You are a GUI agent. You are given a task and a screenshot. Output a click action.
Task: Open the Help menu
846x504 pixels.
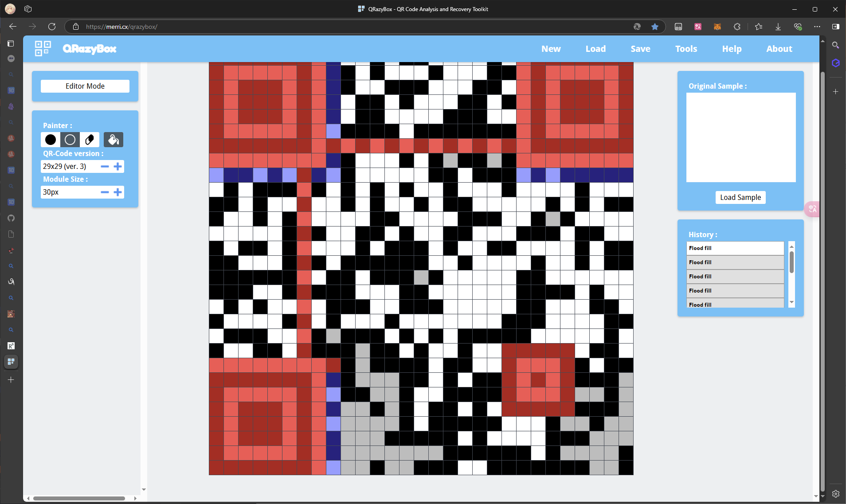[x=732, y=49]
